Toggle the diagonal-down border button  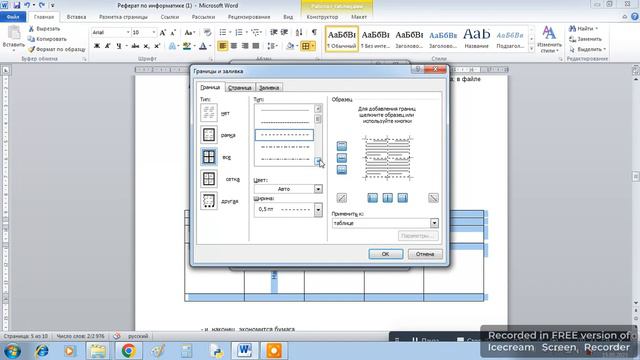coord(433,198)
